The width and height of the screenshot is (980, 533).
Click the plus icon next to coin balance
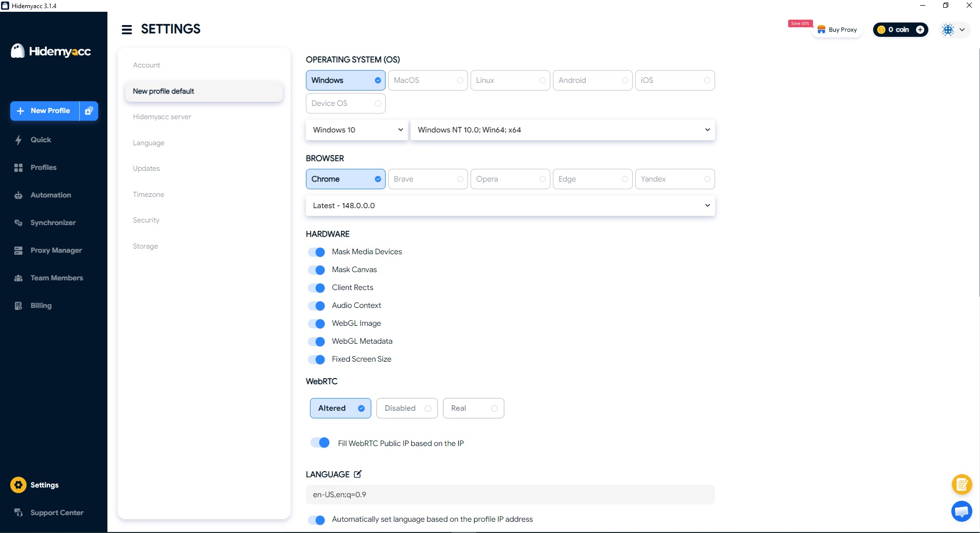click(x=920, y=30)
